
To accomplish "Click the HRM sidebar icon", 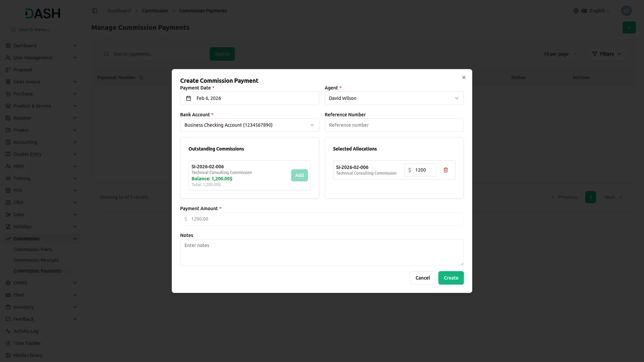I will [x=8, y=166].
